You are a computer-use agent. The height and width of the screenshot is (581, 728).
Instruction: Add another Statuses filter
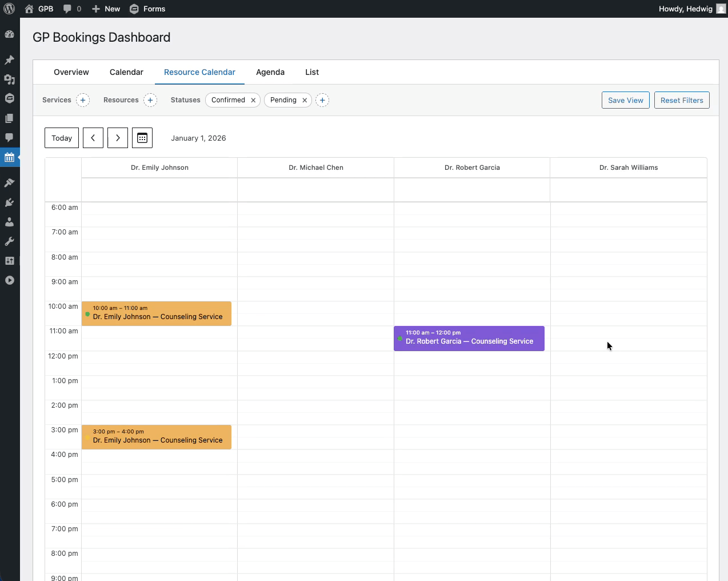[x=322, y=100]
